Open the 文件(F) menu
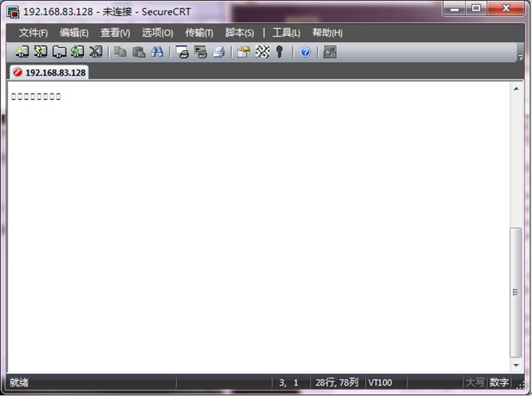 click(x=33, y=33)
